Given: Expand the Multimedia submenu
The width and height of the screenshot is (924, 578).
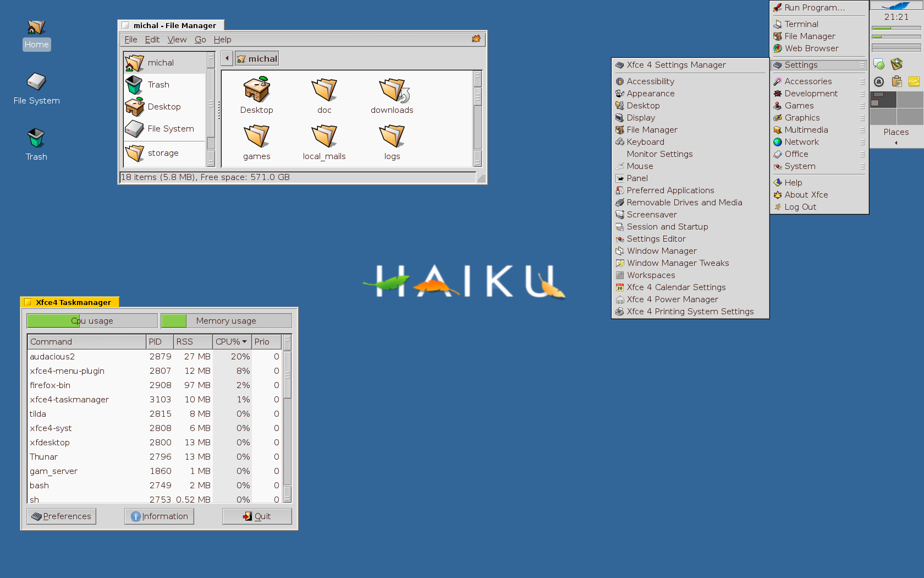Looking at the screenshot, I should pos(819,130).
